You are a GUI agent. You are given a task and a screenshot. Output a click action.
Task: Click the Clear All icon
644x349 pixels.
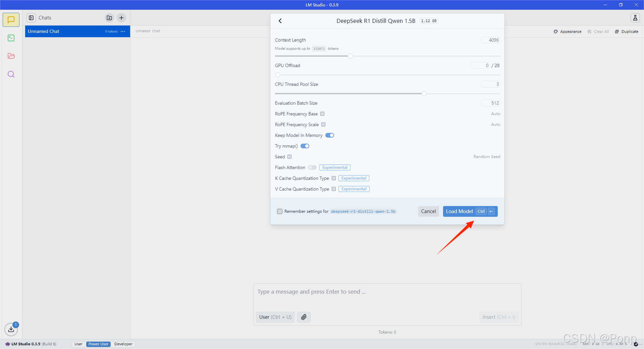pyautogui.click(x=589, y=32)
